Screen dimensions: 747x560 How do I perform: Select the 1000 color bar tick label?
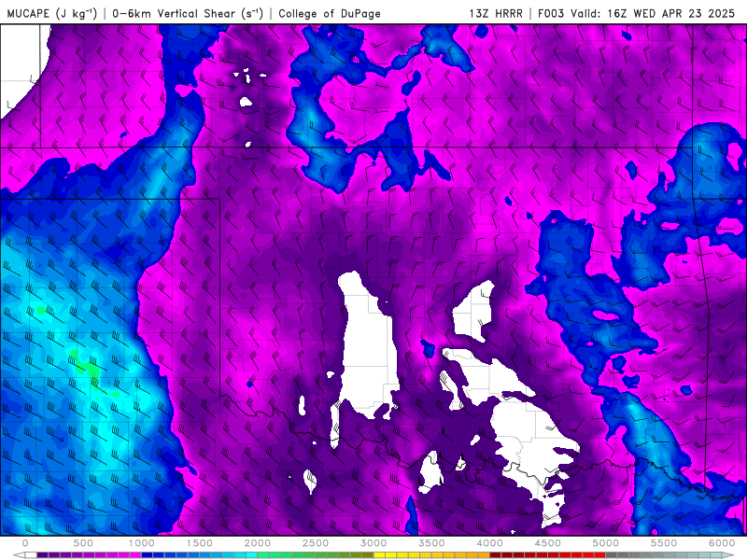142,543
